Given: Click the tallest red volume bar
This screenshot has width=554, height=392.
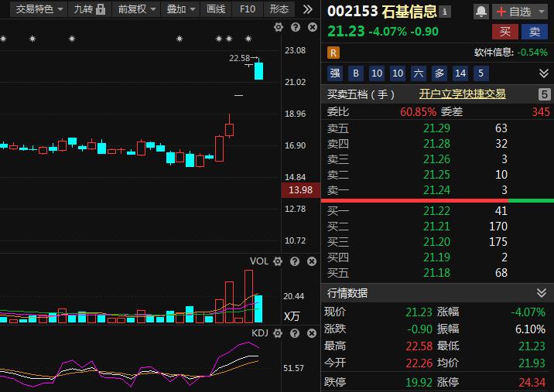Looking at the screenshot, I should pos(248,297).
